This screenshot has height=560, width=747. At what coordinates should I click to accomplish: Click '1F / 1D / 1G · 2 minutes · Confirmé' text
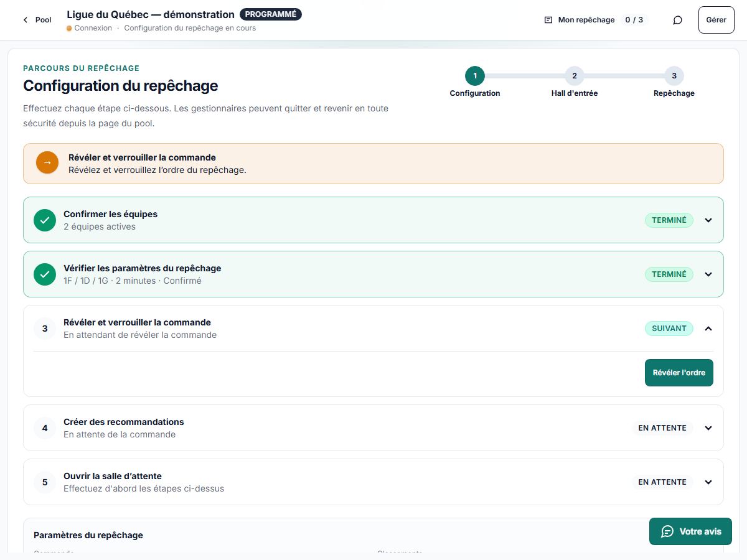point(133,281)
